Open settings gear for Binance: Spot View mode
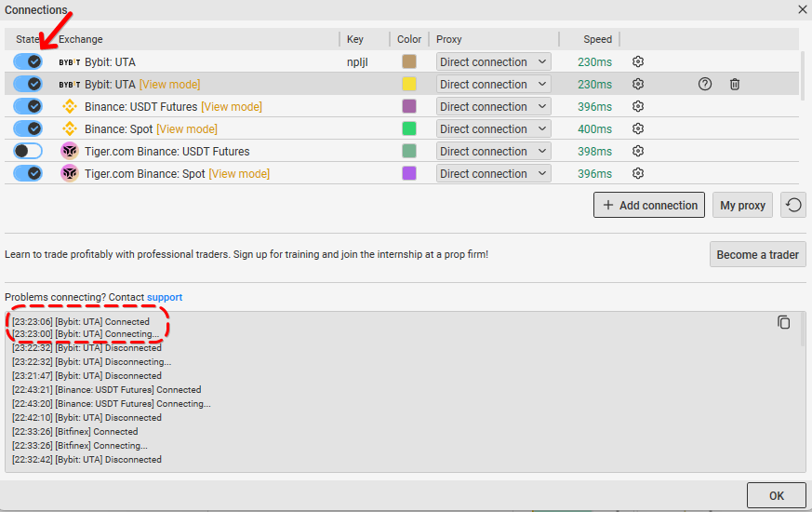 (638, 128)
